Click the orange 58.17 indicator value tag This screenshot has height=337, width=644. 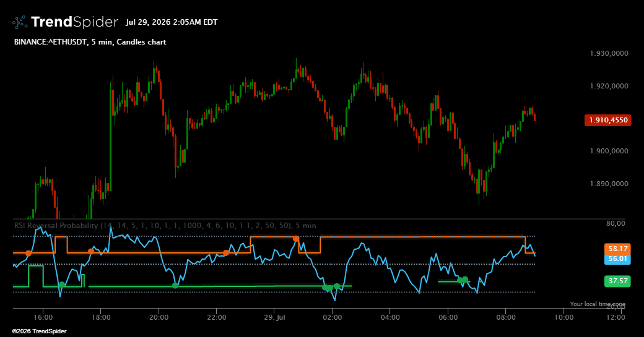(618, 249)
